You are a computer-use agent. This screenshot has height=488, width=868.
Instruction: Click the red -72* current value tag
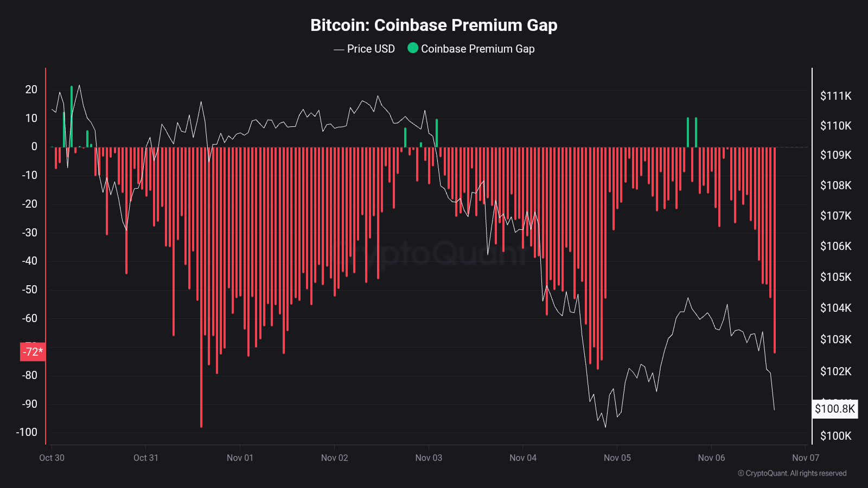(x=33, y=352)
